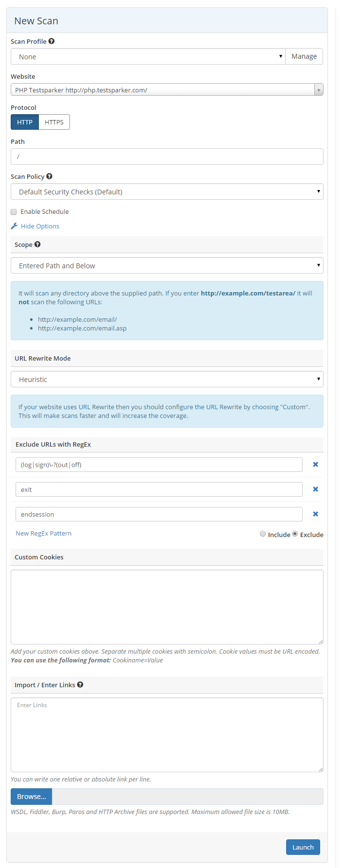The height and width of the screenshot is (868, 342).
Task: Enable the Schedule checkbox
Action: 14,211
